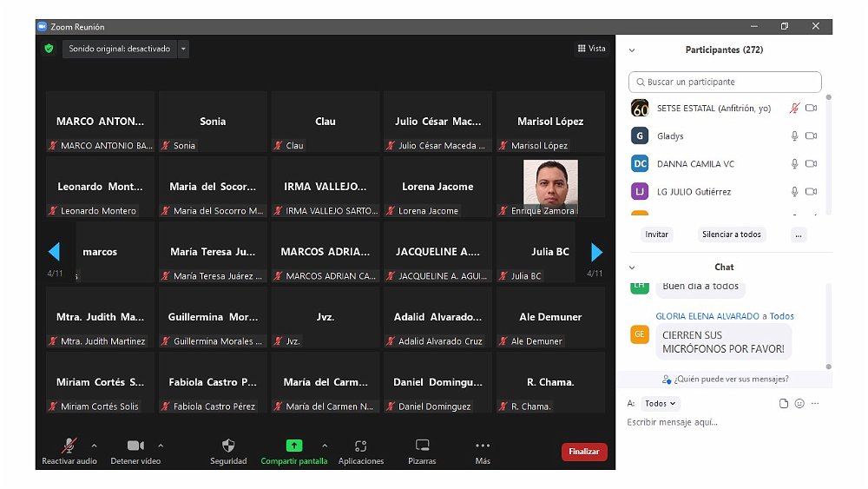Open the emoji picker in chat
868x489 pixels.
(799, 403)
